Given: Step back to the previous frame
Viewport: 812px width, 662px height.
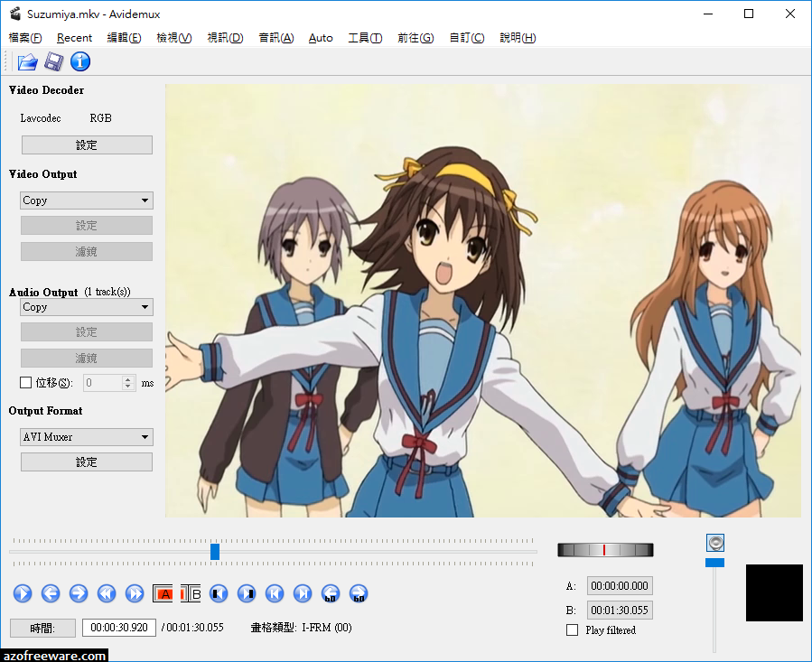Looking at the screenshot, I should pos(51,593).
